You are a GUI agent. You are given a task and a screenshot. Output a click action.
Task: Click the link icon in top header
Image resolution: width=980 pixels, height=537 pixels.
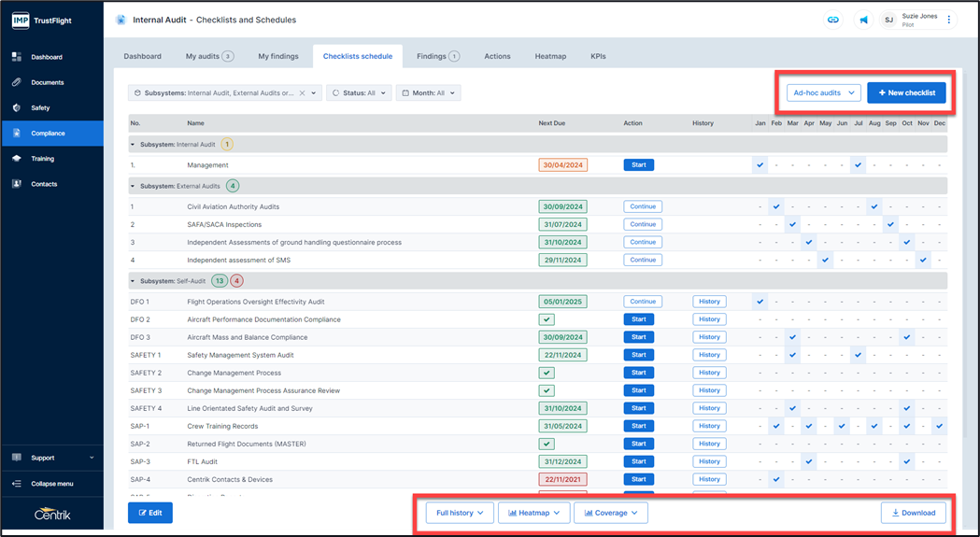click(x=832, y=20)
